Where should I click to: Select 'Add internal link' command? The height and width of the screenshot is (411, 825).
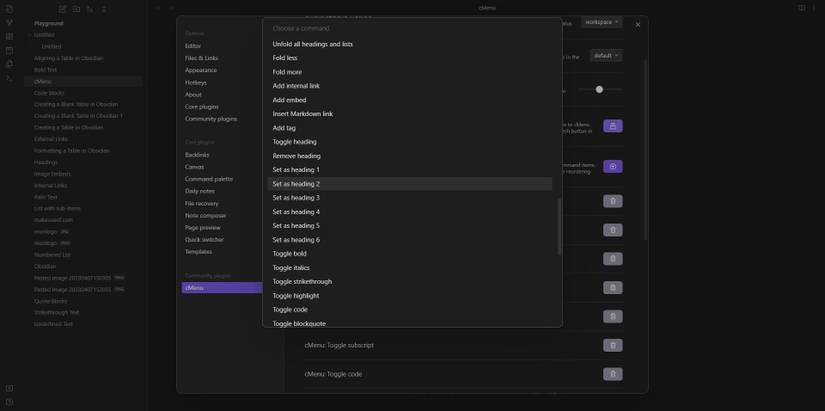[410, 86]
